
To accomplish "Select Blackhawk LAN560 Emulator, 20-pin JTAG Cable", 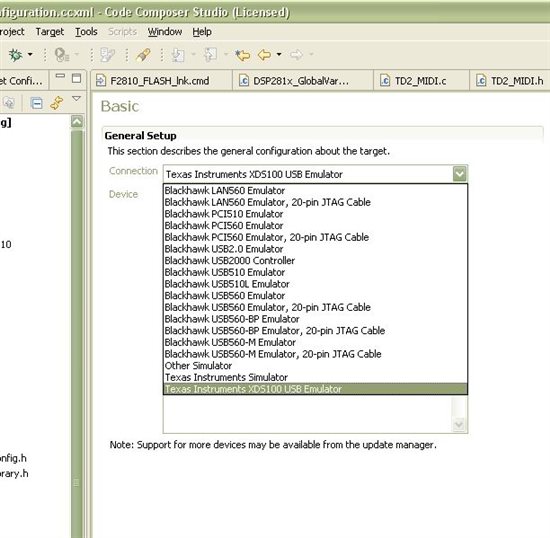I will coord(315,202).
